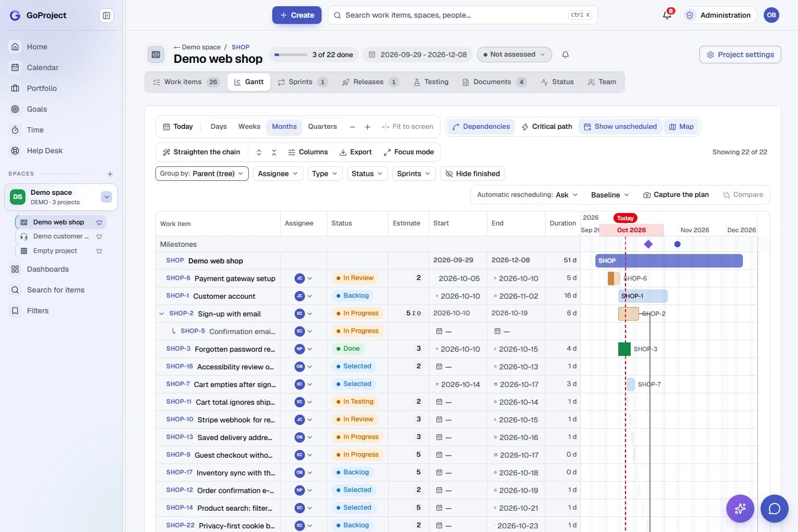This screenshot has height=532, width=798.
Task: Open Project settings
Action: [740, 55]
